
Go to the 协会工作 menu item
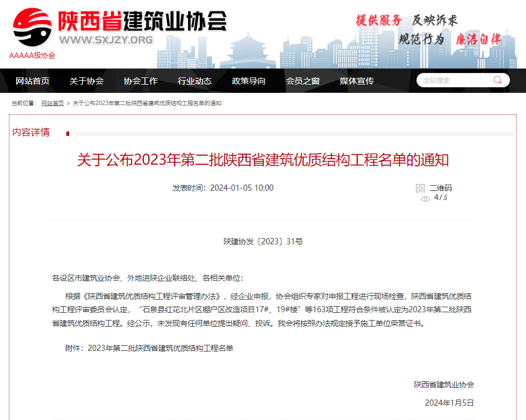(x=140, y=81)
